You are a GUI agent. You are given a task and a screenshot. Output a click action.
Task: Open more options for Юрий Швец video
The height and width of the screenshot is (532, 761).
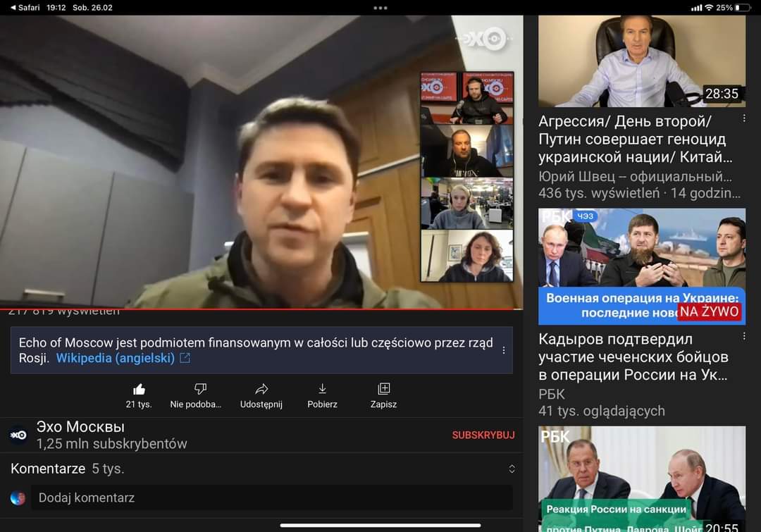(743, 118)
